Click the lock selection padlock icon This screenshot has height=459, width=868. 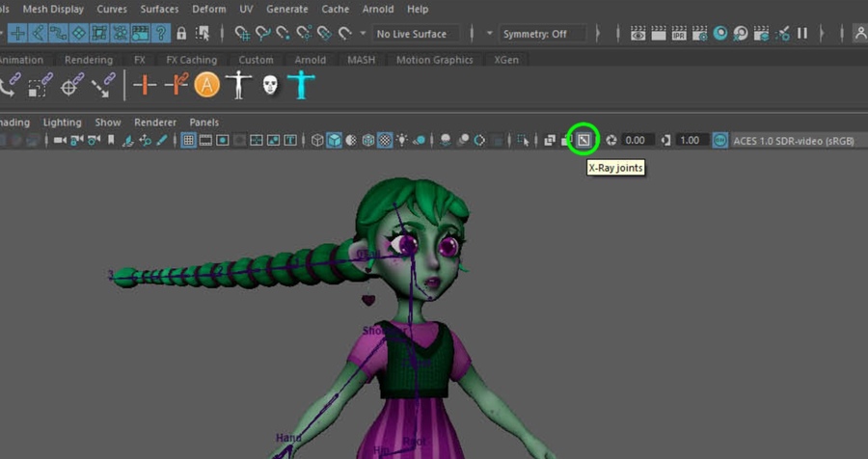click(x=181, y=34)
